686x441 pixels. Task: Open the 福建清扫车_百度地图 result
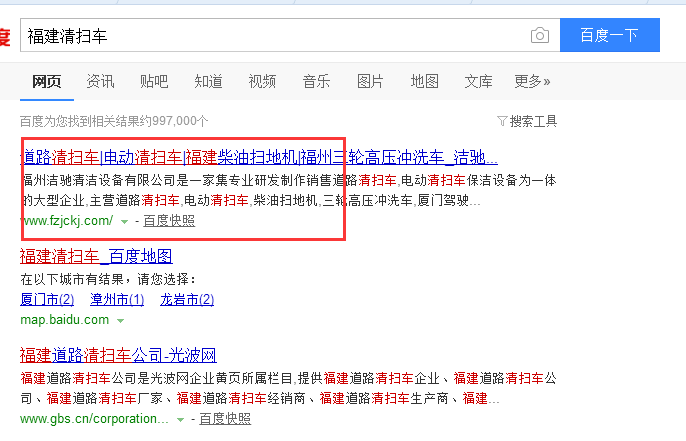(x=96, y=256)
